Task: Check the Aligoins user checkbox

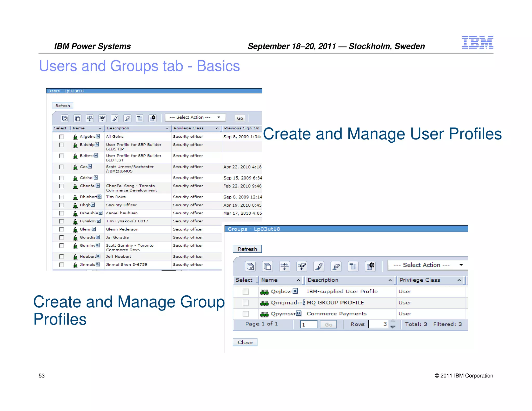Action: (x=62, y=137)
